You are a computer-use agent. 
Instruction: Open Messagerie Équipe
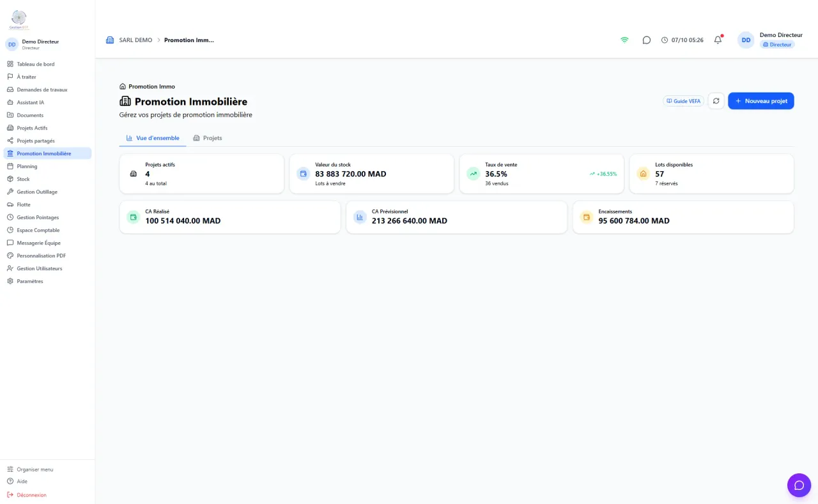(47, 243)
